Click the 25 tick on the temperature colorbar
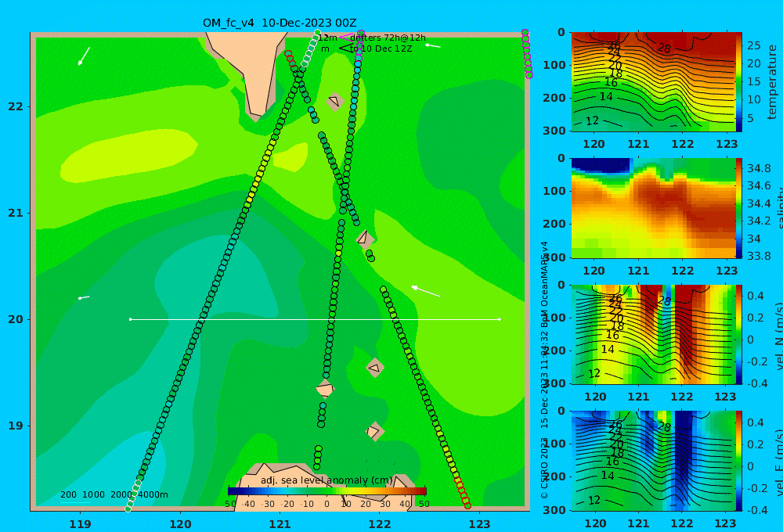 click(753, 45)
